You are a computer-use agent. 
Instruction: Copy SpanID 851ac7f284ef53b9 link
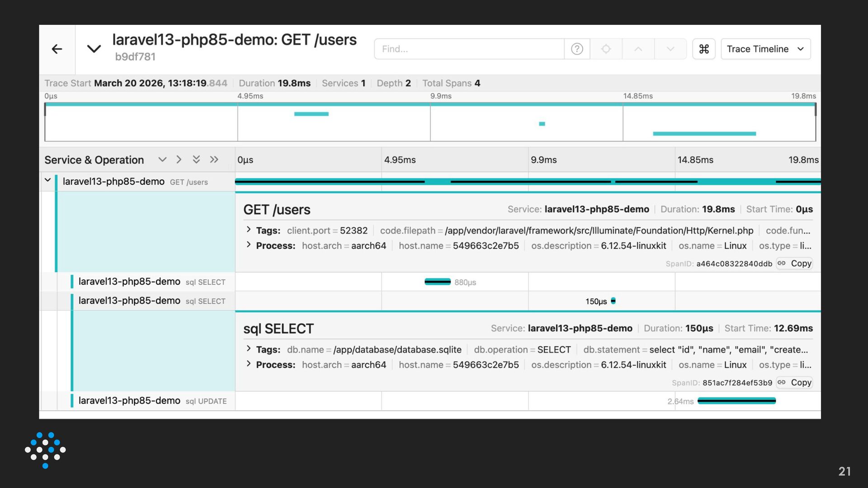click(x=795, y=383)
